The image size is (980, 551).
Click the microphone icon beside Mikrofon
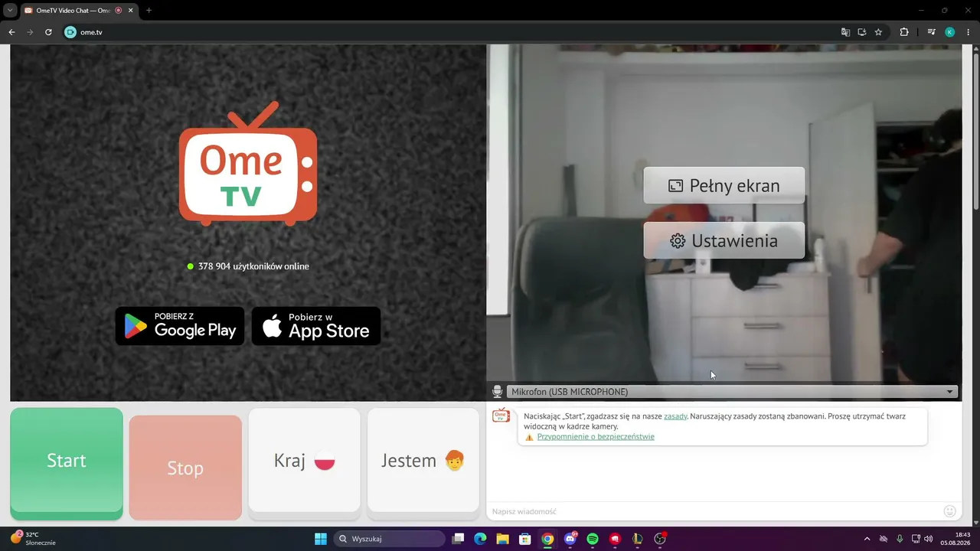click(497, 392)
